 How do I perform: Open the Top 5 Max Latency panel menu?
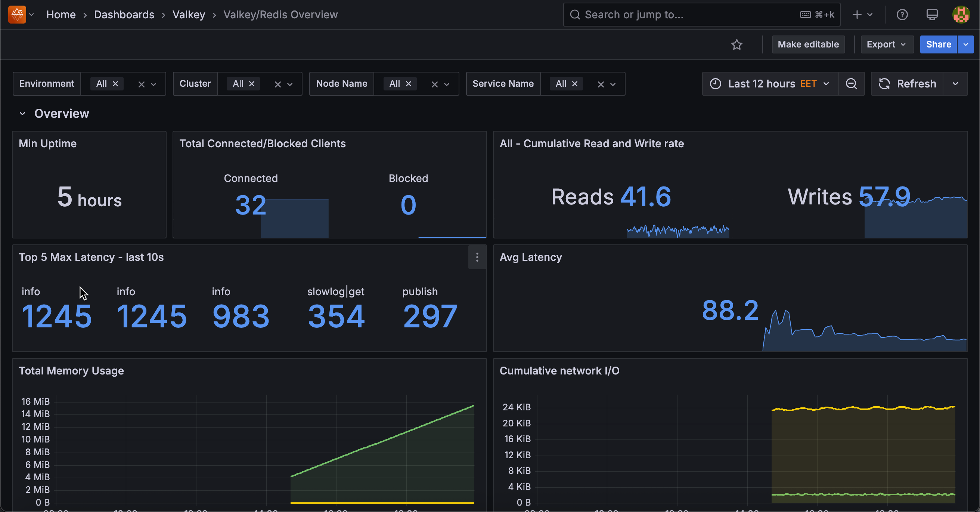(477, 258)
